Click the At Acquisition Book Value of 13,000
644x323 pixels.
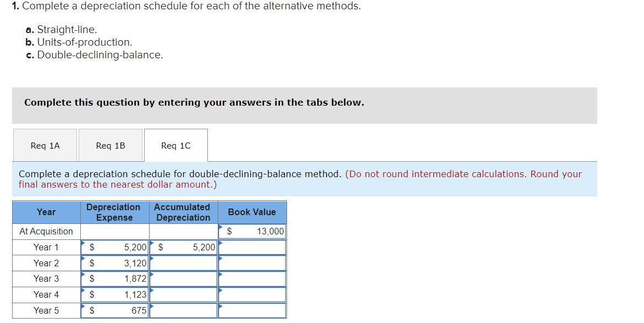[252, 231]
